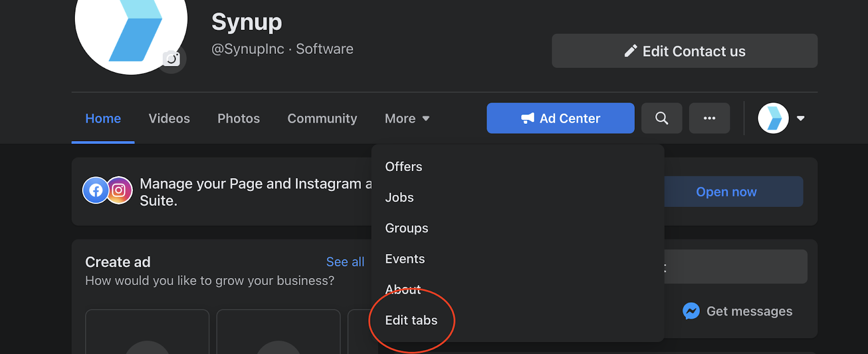Click the @SynupInc · Software subtitle
Viewport: 868px width, 354px height.
tap(282, 49)
